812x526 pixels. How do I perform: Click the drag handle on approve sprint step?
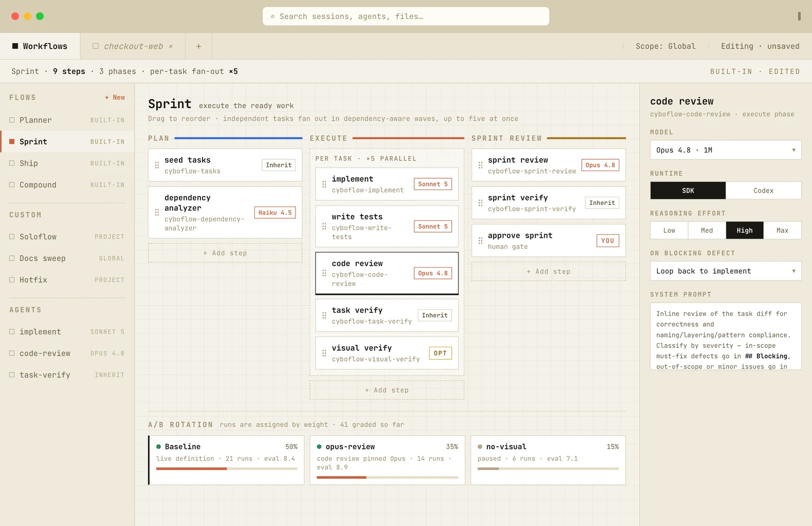[x=481, y=240]
